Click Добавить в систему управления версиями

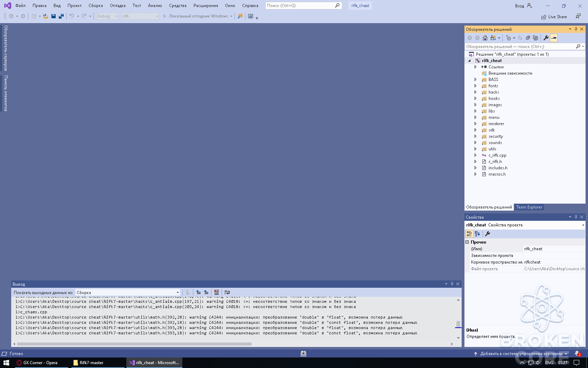click(521, 354)
